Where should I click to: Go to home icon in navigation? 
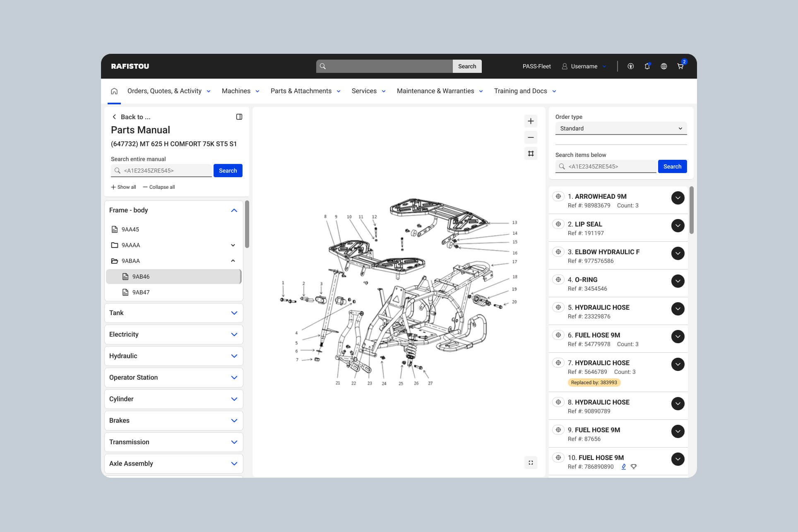pyautogui.click(x=114, y=91)
